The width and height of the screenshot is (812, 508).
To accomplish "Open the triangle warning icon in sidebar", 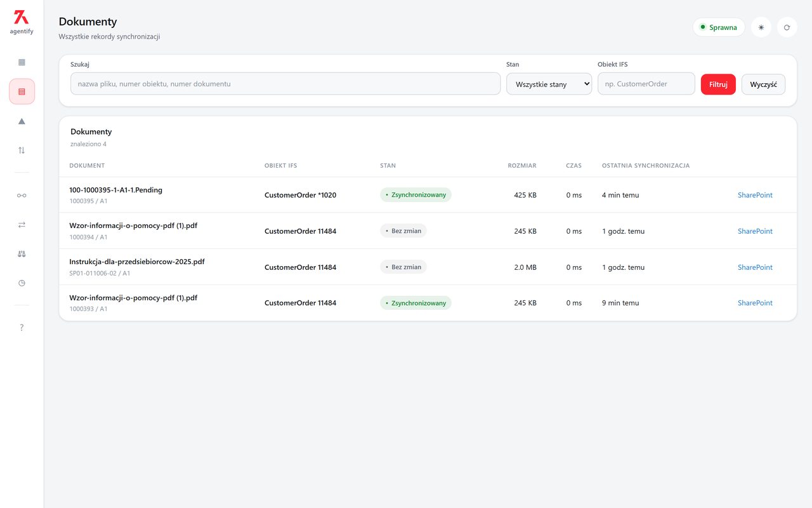I will coord(22,121).
